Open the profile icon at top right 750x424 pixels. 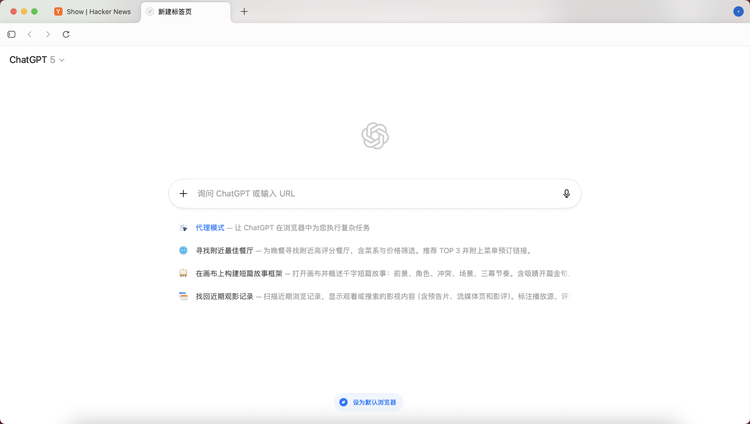[x=738, y=11]
